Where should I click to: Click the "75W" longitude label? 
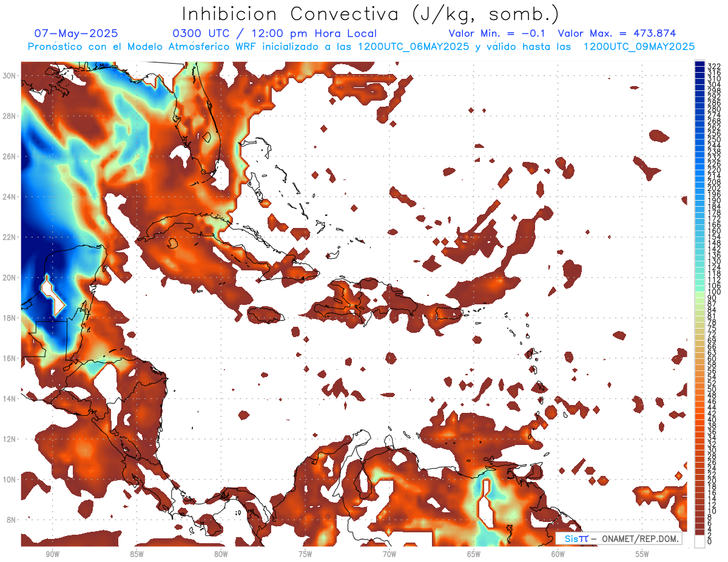(305, 554)
